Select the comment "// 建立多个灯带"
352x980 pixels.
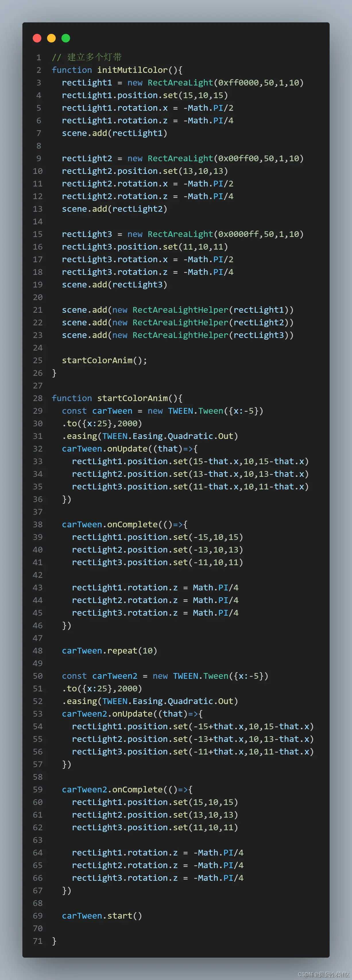[87, 57]
